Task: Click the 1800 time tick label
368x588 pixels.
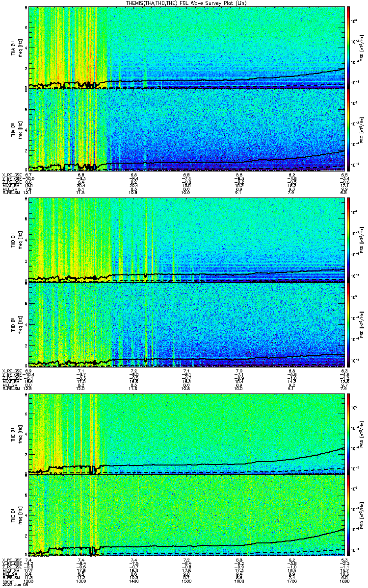Action: pos(344,581)
